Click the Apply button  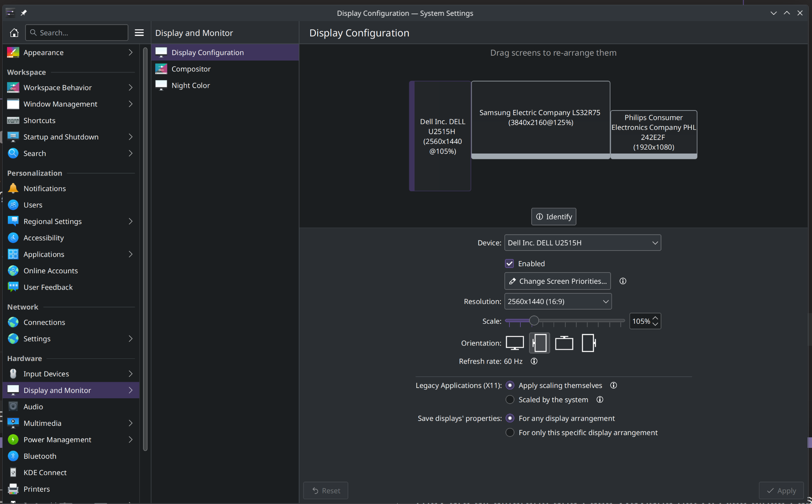781,491
